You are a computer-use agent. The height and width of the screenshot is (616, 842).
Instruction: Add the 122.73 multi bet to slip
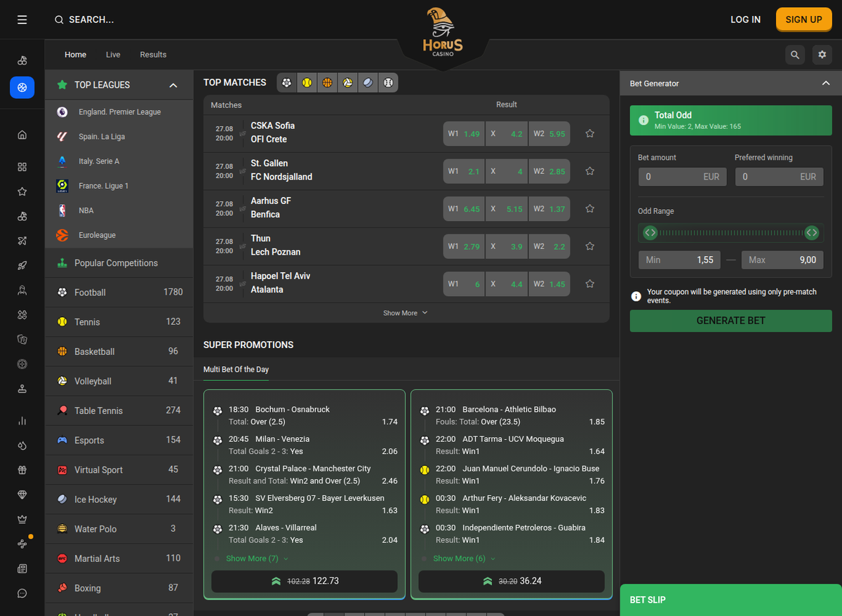[305, 581]
